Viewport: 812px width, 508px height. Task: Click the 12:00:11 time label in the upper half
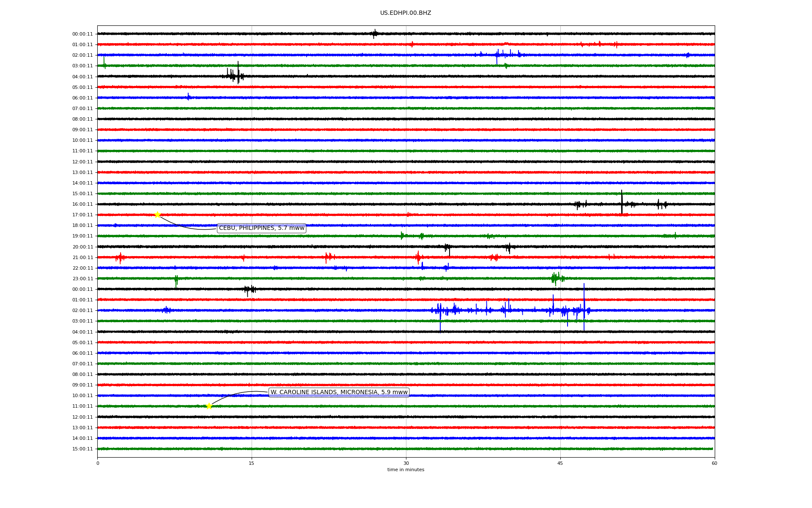pos(82,162)
